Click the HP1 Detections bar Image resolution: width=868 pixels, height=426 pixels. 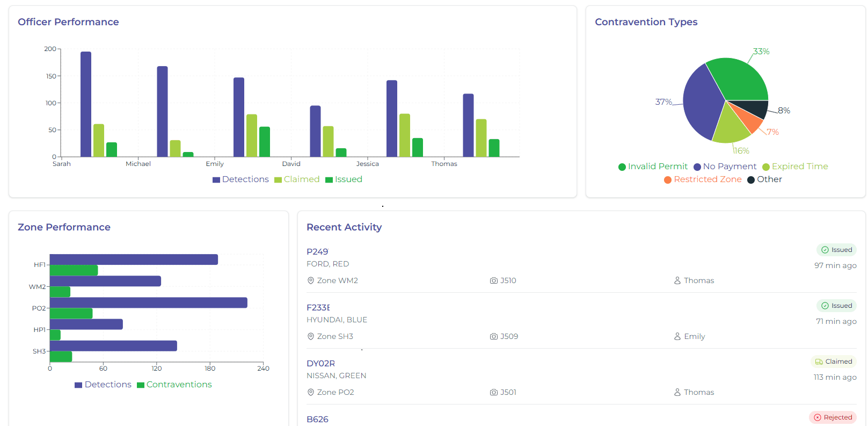click(86, 324)
